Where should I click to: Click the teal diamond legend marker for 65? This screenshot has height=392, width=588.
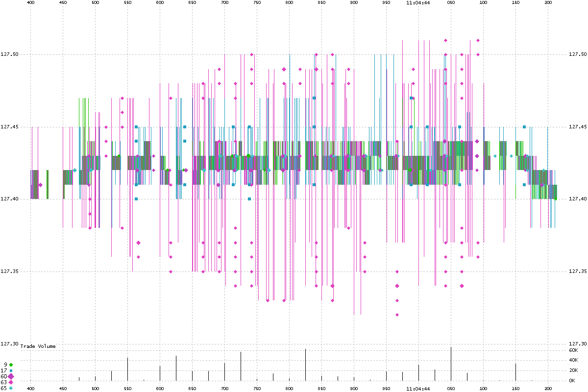pyautogui.click(x=11, y=388)
